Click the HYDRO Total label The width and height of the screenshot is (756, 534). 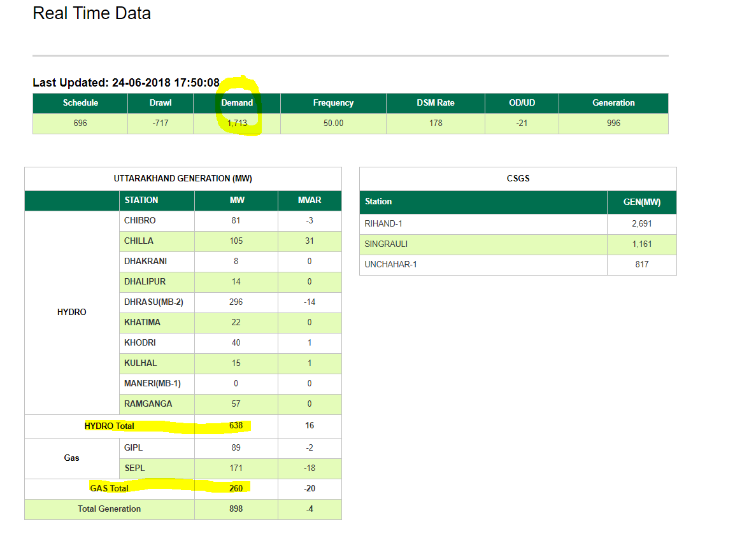110,426
